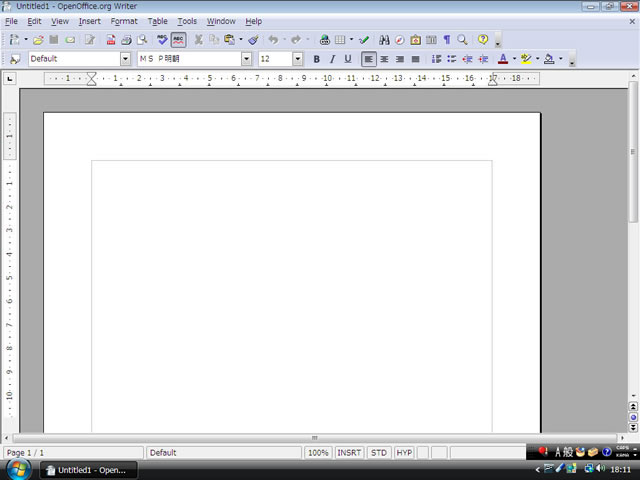Expand the paragraph style dropdown showing Default

125,59
